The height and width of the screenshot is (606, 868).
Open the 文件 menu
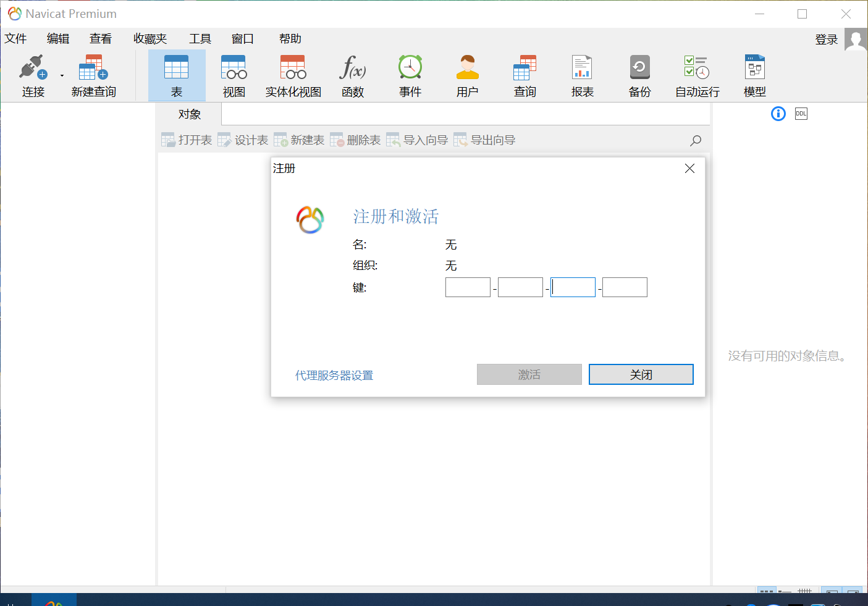coord(16,39)
